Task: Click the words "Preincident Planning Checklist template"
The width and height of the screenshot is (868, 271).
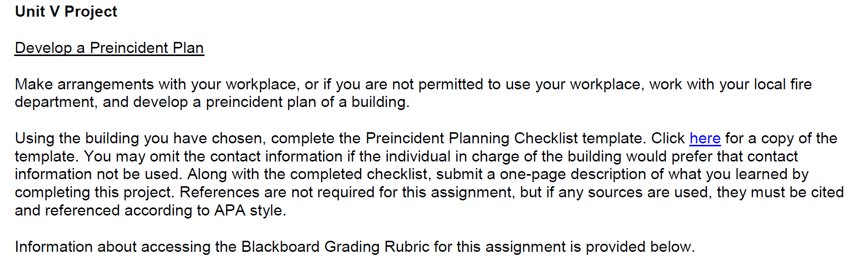Action: click(506, 138)
